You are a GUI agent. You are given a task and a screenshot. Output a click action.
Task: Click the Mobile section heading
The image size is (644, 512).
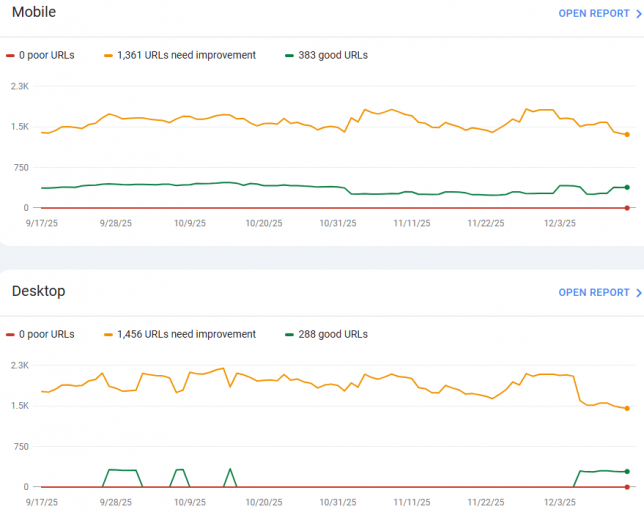pyautogui.click(x=34, y=12)
